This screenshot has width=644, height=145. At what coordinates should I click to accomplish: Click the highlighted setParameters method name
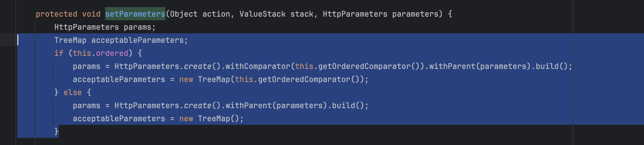click(135, 14)
